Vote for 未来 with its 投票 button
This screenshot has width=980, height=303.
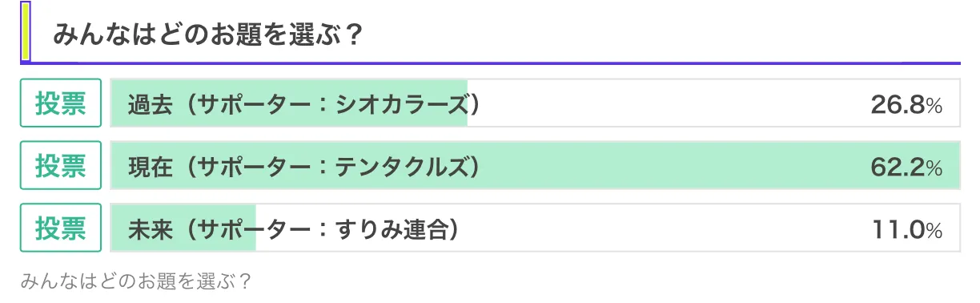(x=61, y=228)
